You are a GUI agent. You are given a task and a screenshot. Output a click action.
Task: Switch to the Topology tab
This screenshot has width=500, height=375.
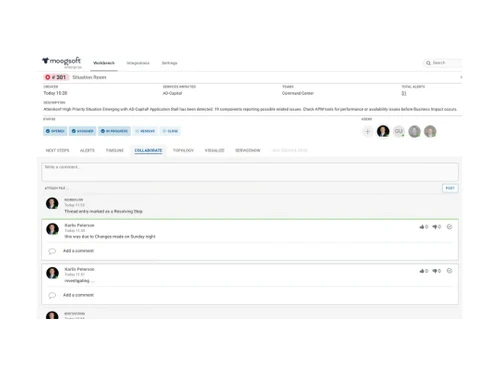(183, 151)
